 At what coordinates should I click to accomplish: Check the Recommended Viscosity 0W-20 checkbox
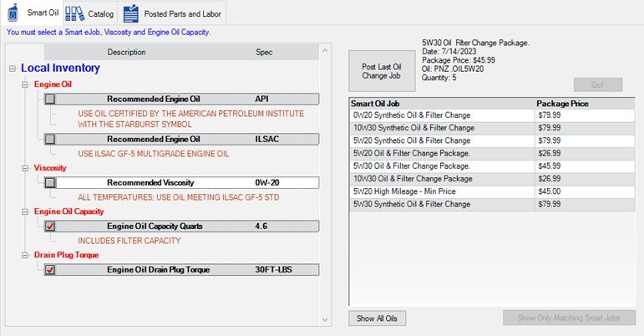(x=50, y=182)
